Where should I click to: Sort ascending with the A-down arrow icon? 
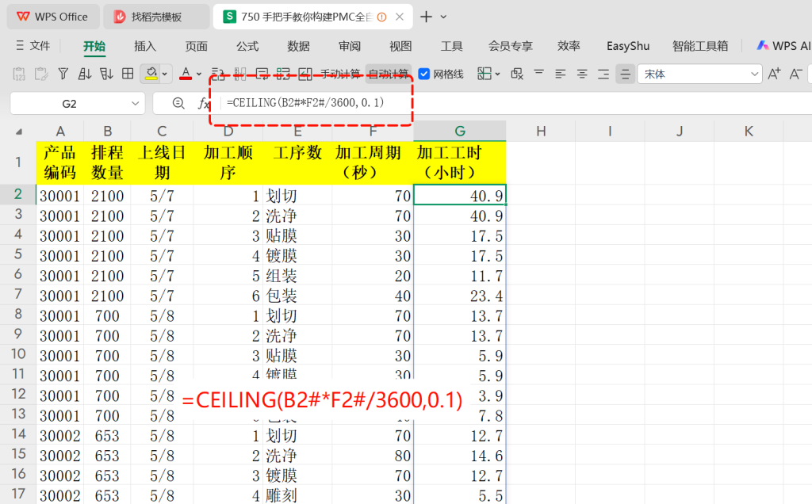(x=85, y=74)
